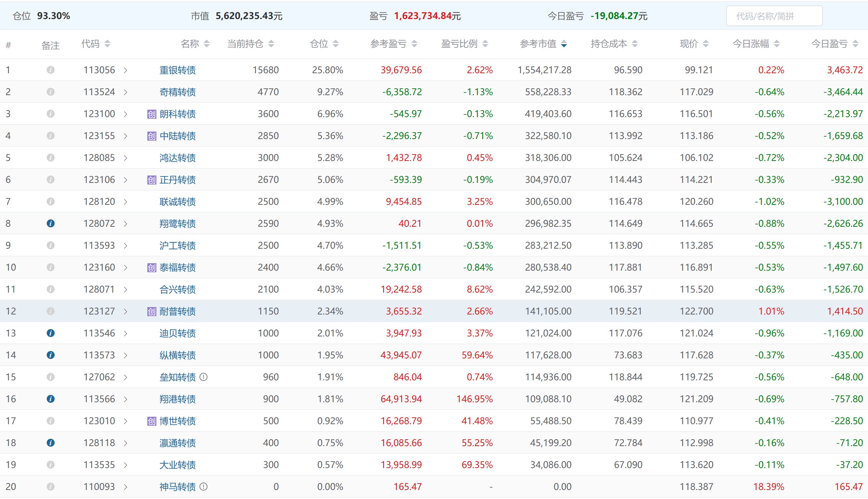Image resolution: width=868 pixels, height=499 pixels.
Task: Click the warning circle icon next to 垒知转债
Action: point(203,377)
